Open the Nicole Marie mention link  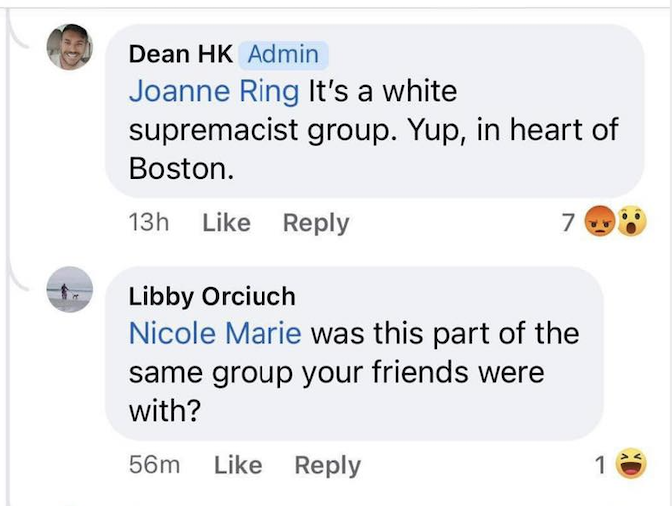point(214,333)
